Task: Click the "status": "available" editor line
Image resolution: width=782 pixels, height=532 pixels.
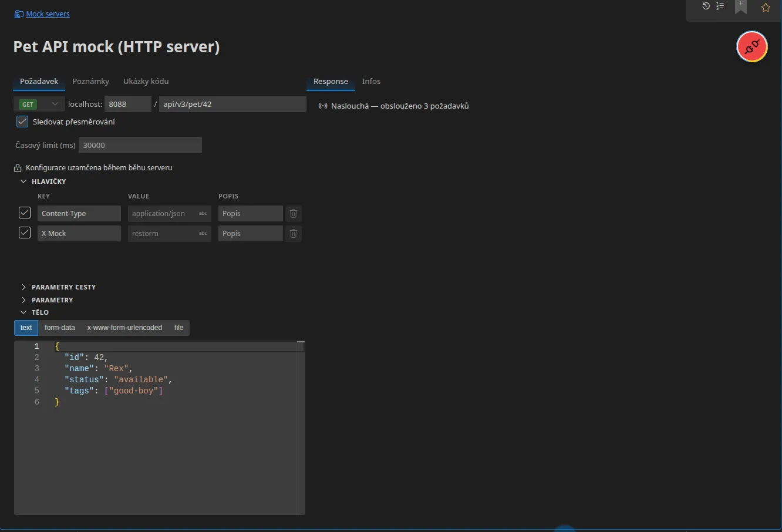Action: coord(118,380)
